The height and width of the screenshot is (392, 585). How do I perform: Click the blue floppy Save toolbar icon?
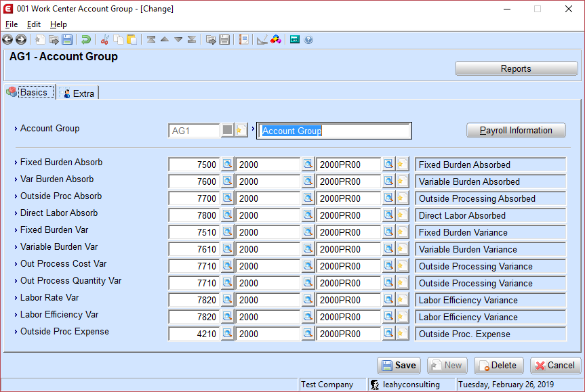click(67, 39)
